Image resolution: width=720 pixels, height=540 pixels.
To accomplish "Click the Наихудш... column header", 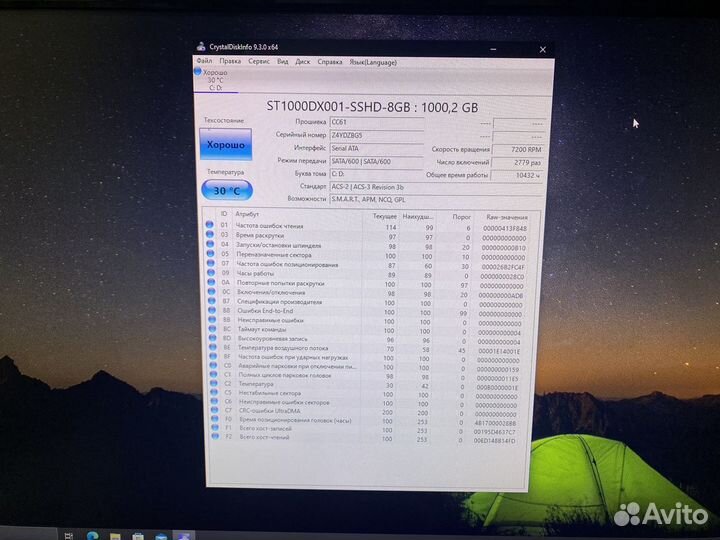I will (417, 216).
